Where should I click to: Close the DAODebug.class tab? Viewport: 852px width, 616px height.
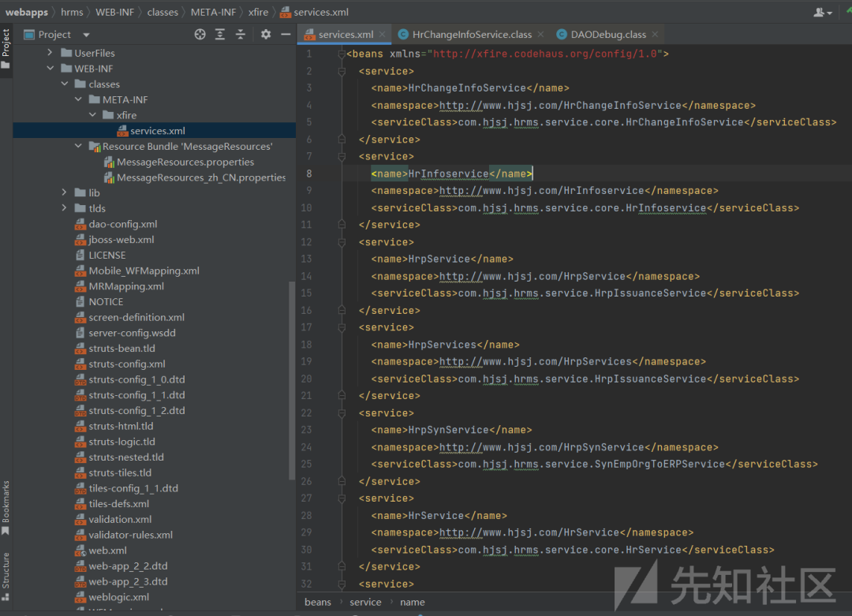[x=656, y=34]
